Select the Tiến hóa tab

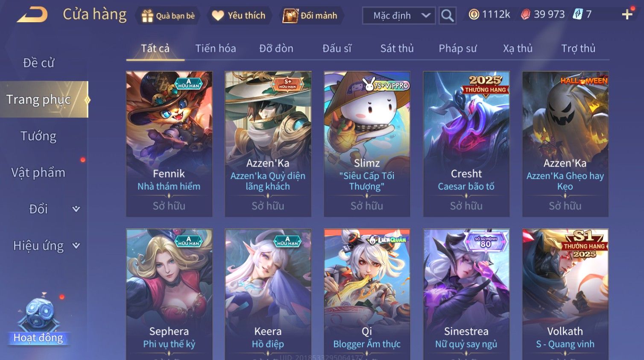point(215,48)
